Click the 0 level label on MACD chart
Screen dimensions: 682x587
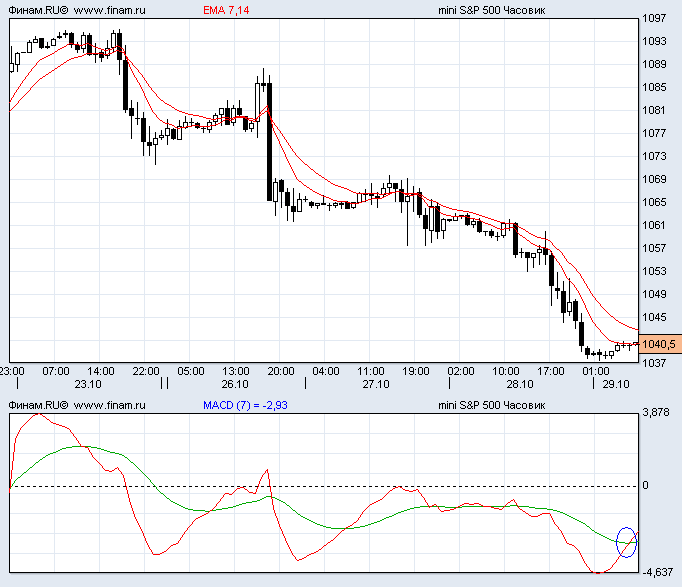645,485
